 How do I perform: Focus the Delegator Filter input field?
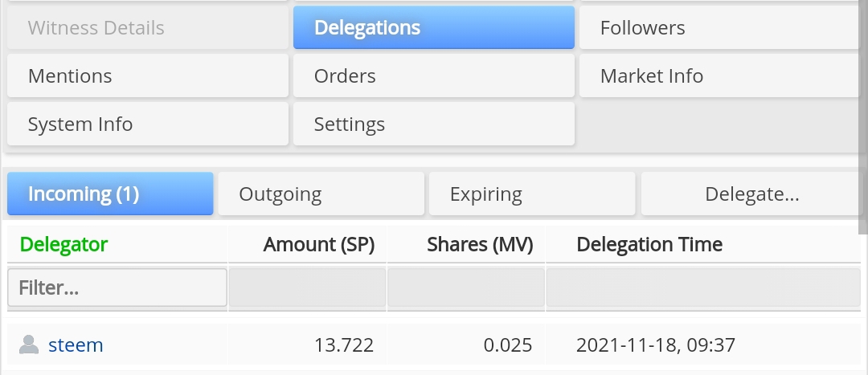(x=117, y=287)
